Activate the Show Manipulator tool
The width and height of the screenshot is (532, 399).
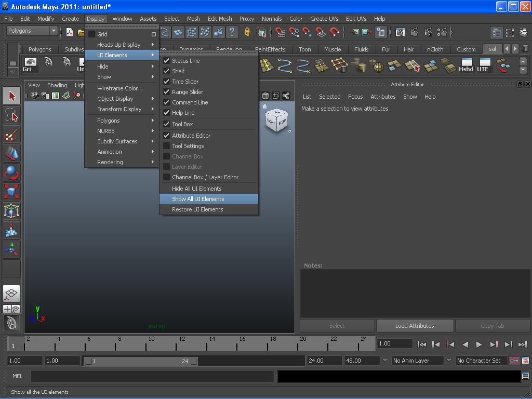[11, 249]
